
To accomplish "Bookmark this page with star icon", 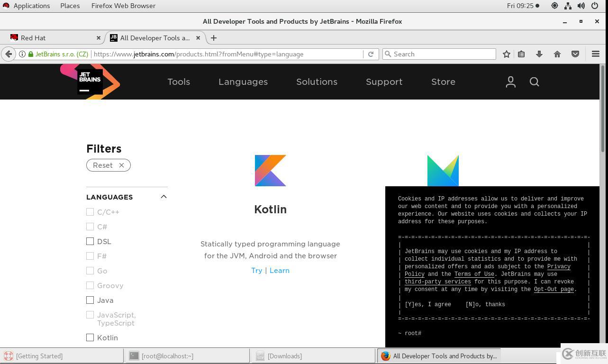I will click(506, 54).
